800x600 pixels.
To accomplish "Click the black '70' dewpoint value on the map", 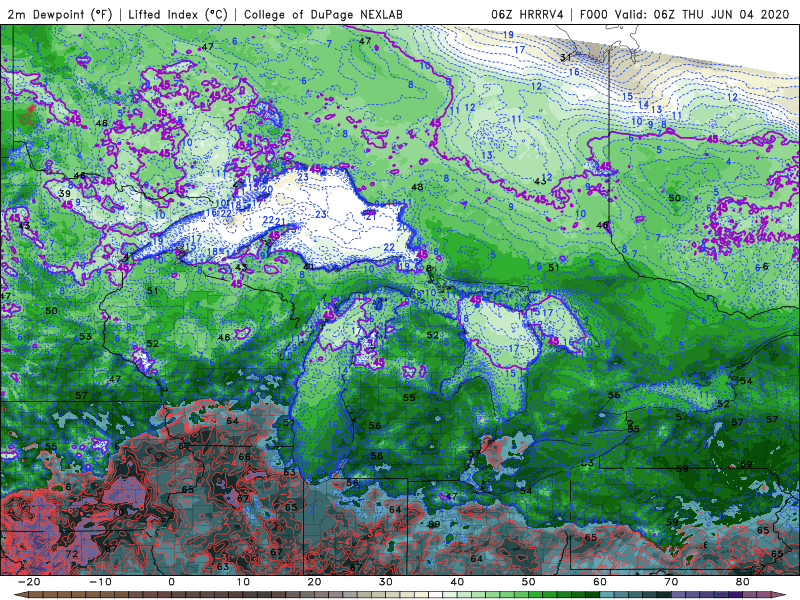I will pyautogui.click(x=118, y=511).
